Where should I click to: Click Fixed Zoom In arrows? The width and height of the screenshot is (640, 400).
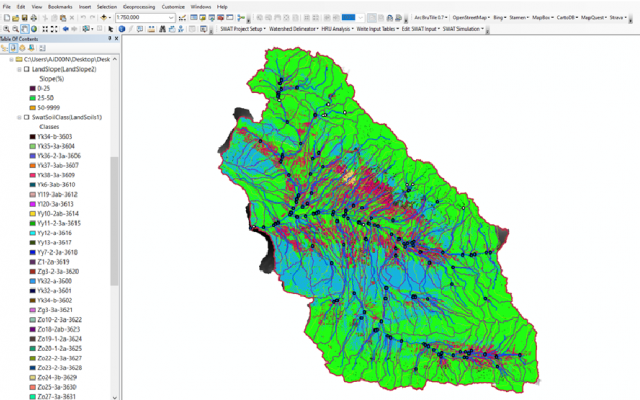45,29
